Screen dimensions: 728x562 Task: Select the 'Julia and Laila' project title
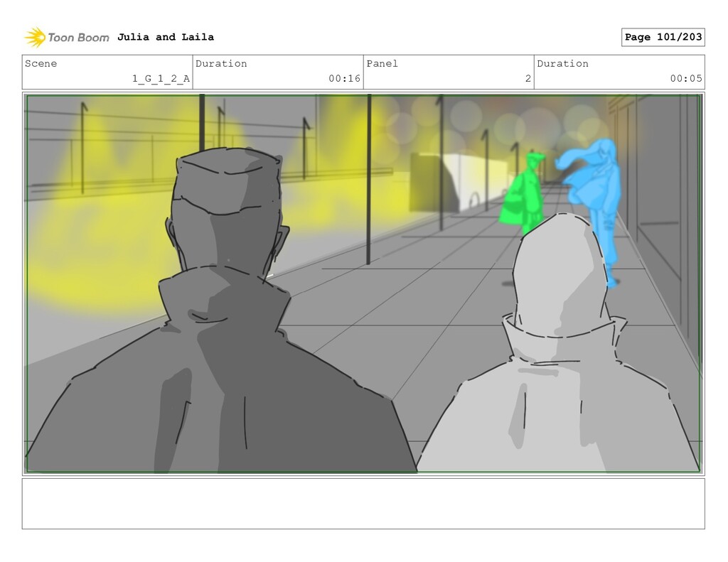165,37
